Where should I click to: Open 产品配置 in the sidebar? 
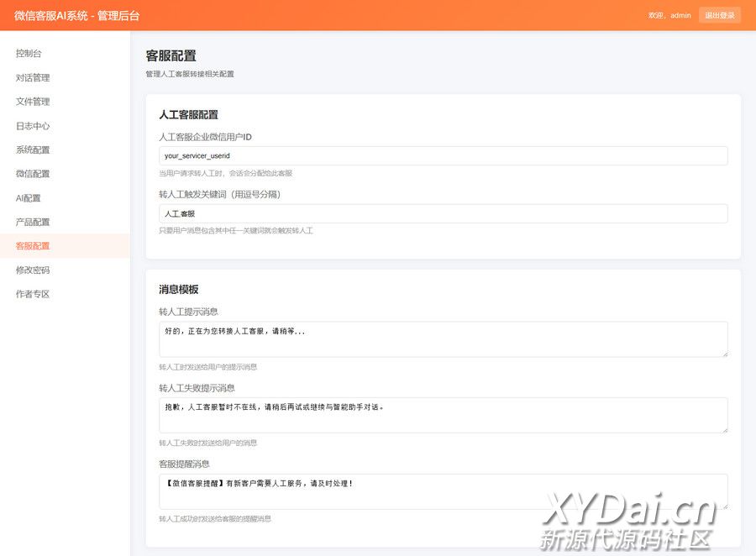tap(33, 223)
